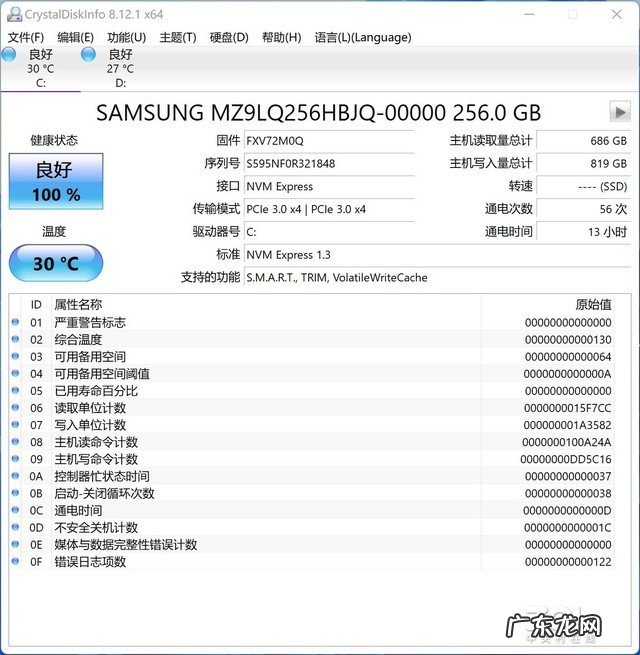Click the 原始值 column header
Screen dimensions: 640x655
coord(593,305)
